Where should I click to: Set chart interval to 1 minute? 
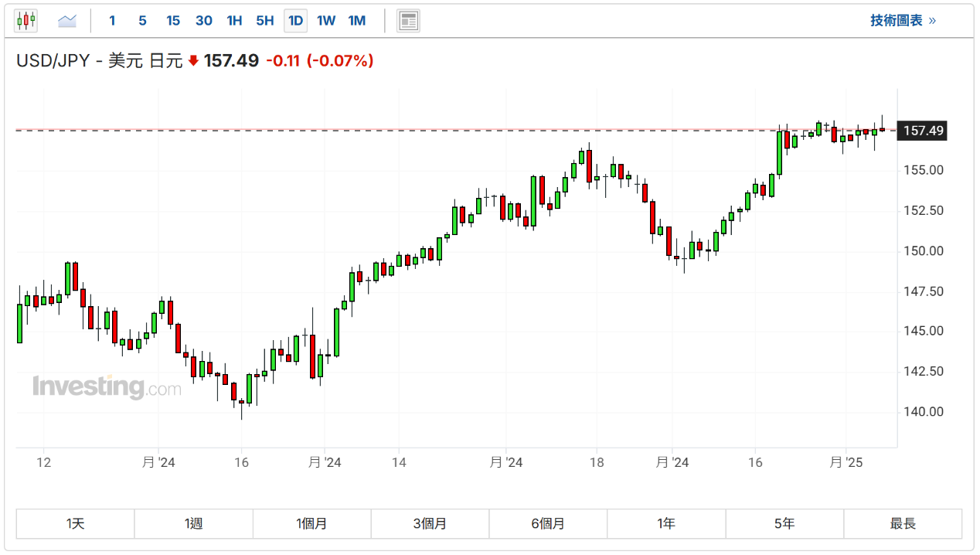point(112,21)
